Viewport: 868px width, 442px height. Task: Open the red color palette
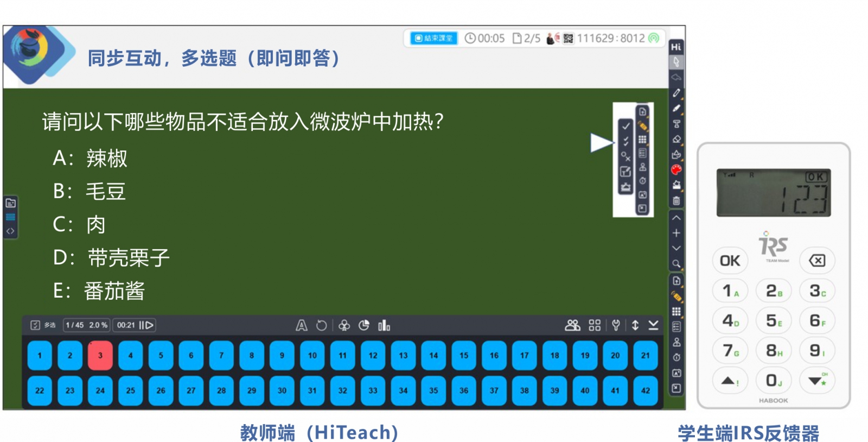coord(676,170)
